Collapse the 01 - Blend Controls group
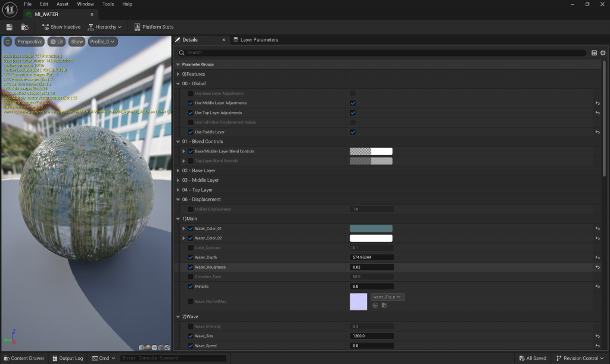Screen dimensions: 610x364 point(178,142)
